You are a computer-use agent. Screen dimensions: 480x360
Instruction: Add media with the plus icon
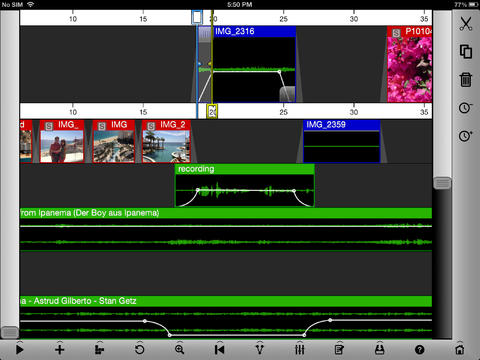tap(60, 350)
